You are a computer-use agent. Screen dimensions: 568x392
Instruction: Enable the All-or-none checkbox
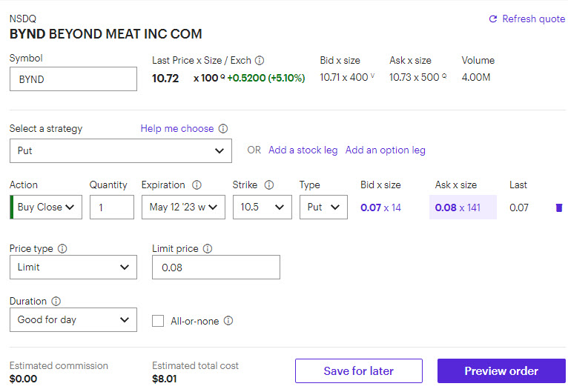point(158,321)
